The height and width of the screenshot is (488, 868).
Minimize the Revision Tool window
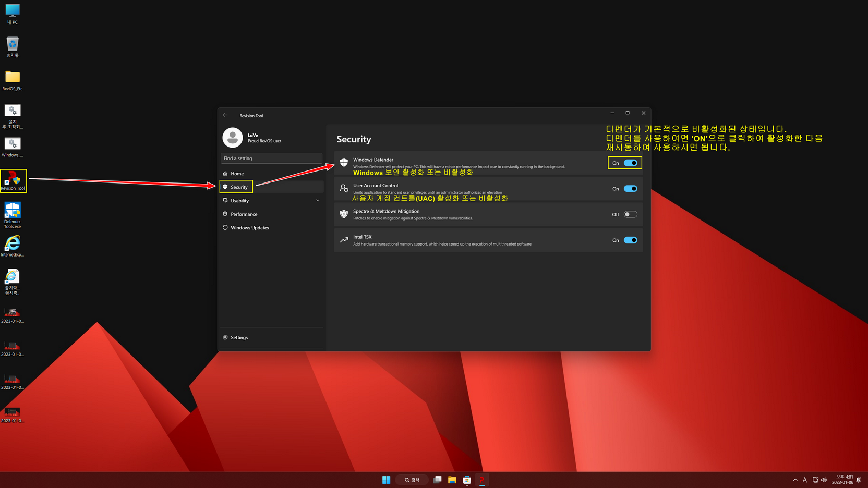click(x=612, y=113)
